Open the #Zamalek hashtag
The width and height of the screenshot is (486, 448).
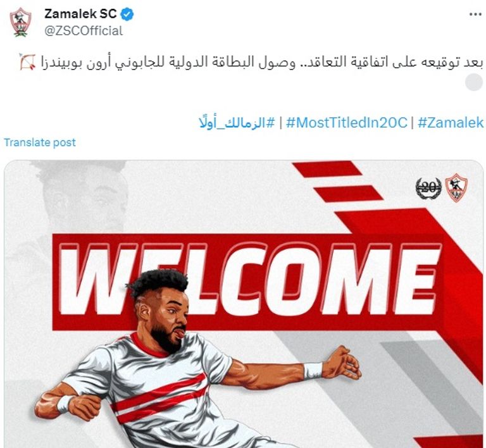pos(451,123)
